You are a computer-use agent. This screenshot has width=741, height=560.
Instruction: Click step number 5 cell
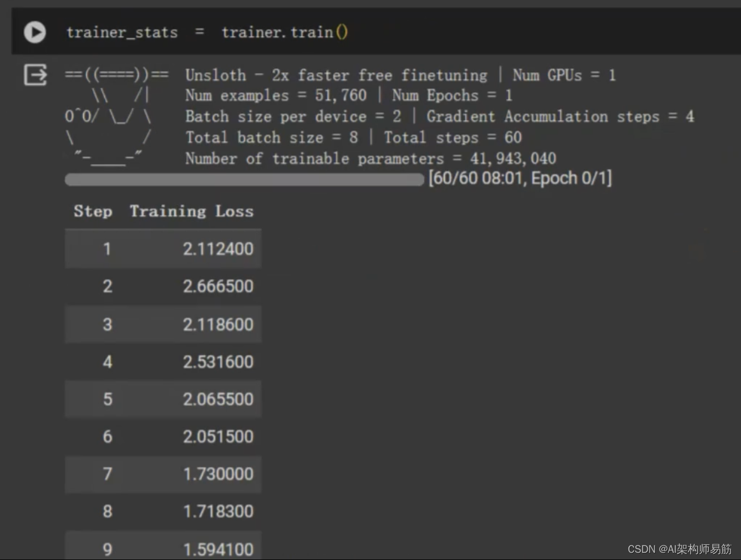[x=107, y=399]
